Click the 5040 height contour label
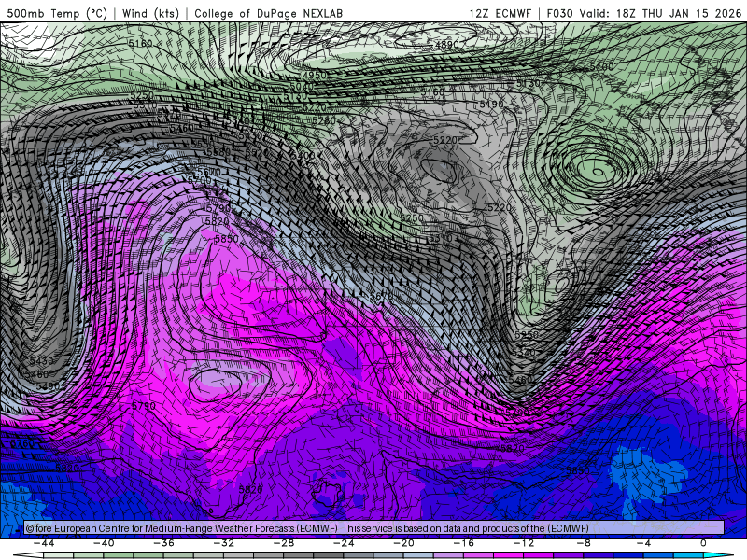 pyautogui.click(x=302, y=87)
